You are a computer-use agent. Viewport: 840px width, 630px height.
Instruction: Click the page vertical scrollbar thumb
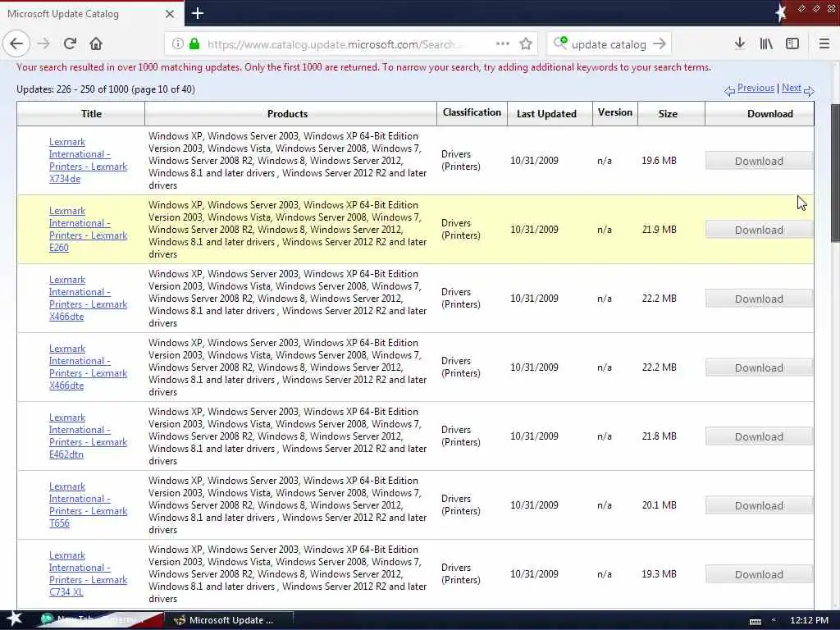[x=835, y=172]
